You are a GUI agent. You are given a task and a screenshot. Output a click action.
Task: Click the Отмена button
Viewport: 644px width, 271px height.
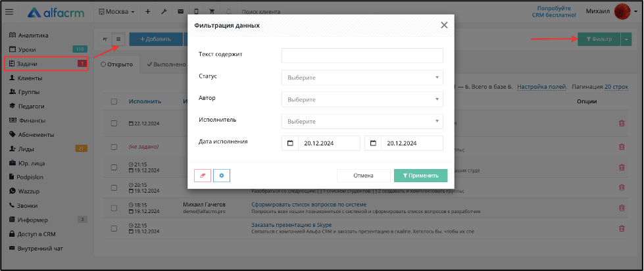364,176
